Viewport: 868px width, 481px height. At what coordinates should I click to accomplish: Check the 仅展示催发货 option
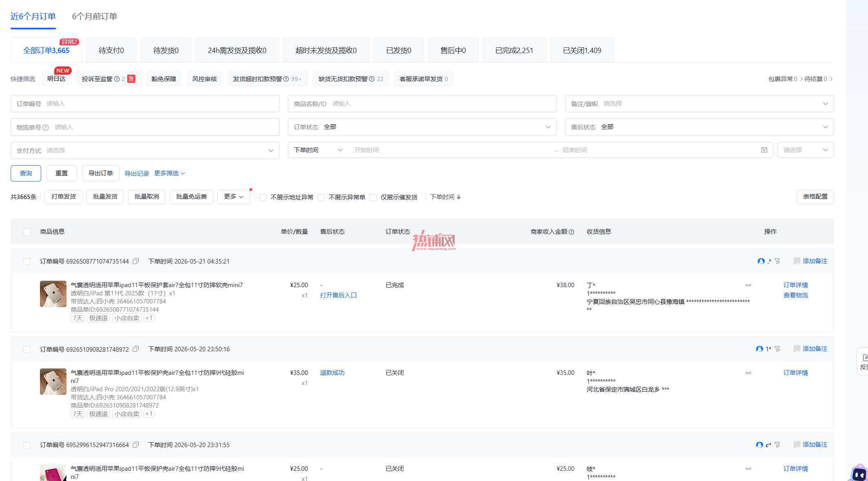point(373,197)
